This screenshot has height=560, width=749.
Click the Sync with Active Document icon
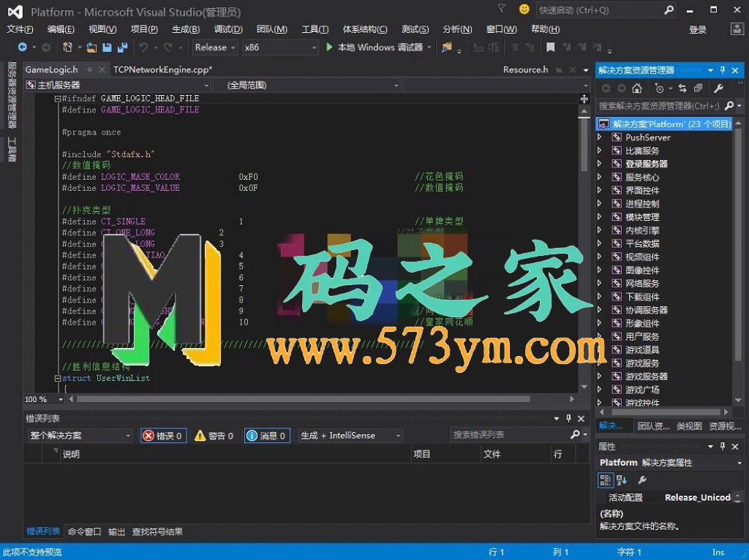[682, 88]
